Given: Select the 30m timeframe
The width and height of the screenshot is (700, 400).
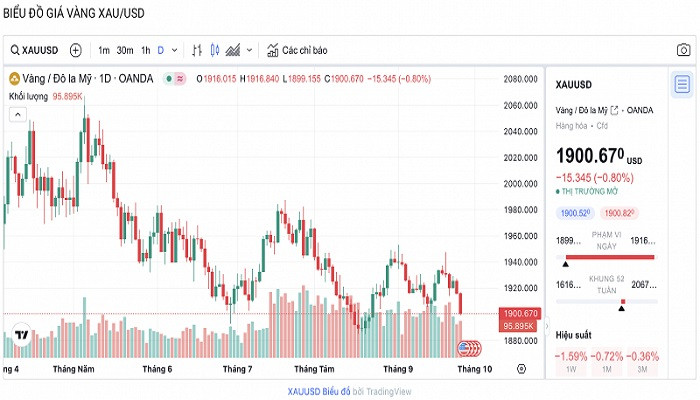Looking at the screenshot, I should pyautogui.click(x=125, y=50).
